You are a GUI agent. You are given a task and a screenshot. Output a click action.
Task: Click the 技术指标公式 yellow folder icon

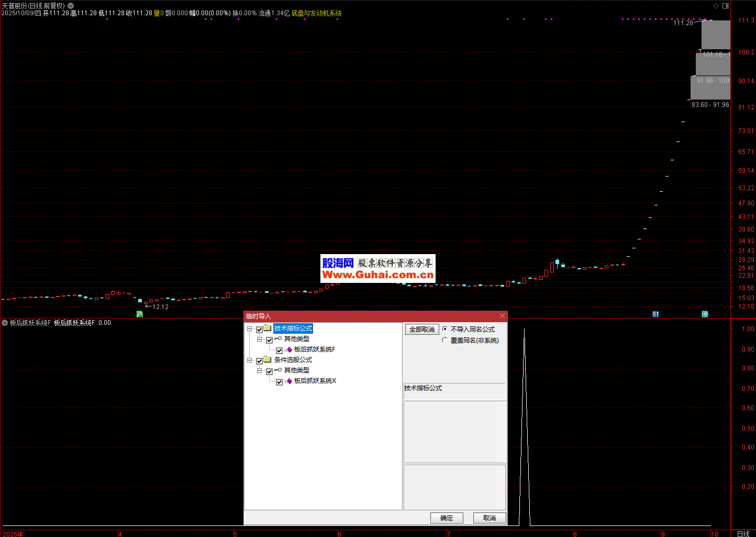268,328
